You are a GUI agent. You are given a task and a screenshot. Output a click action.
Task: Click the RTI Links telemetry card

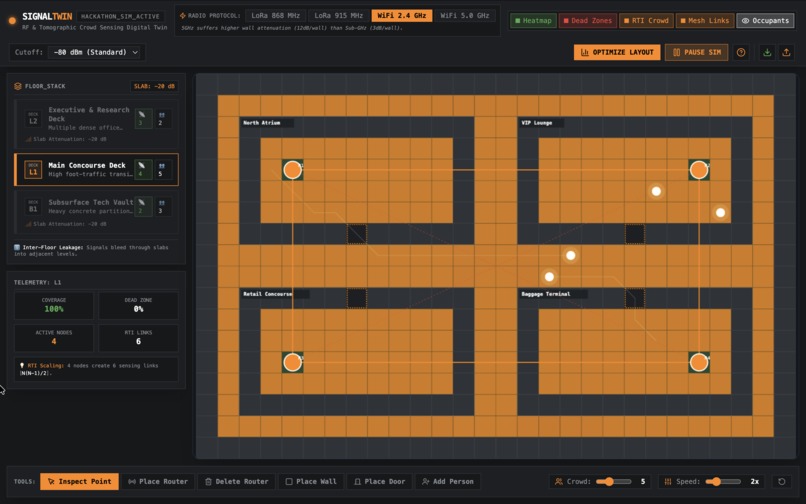click(138, 338)
